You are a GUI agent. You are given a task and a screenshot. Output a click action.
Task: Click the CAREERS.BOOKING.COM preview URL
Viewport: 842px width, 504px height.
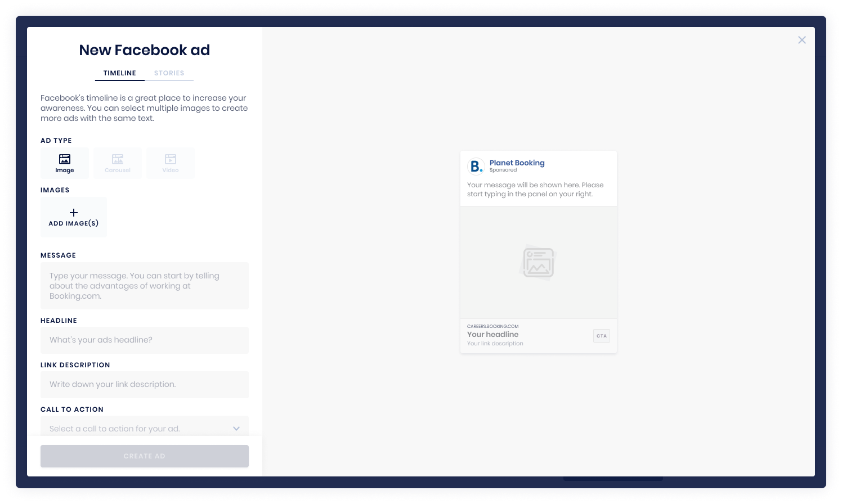493,326
